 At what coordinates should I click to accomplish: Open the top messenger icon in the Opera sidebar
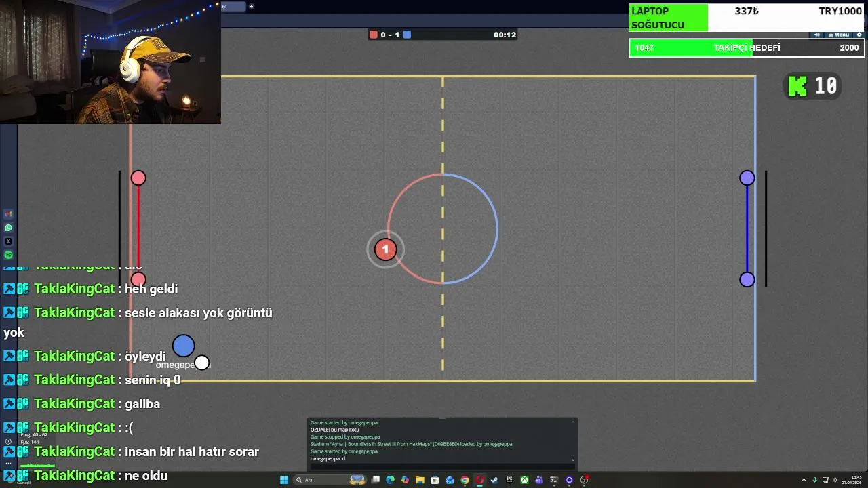click(8, 214)
